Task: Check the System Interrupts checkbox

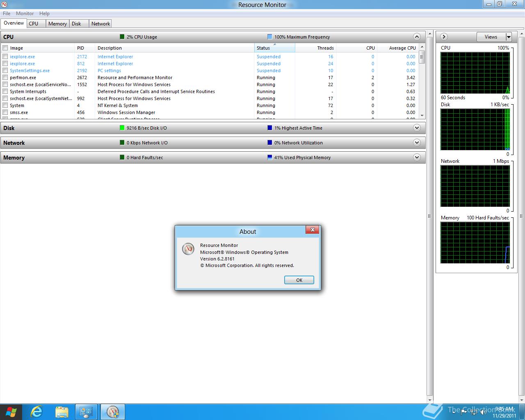Action: (5, 91)
